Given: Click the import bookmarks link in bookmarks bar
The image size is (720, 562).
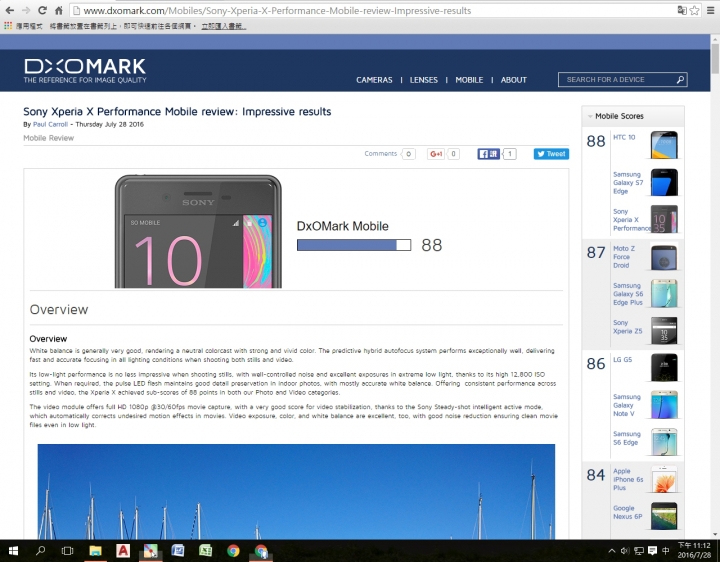Looking at the screenshot, I should point(223,26).
